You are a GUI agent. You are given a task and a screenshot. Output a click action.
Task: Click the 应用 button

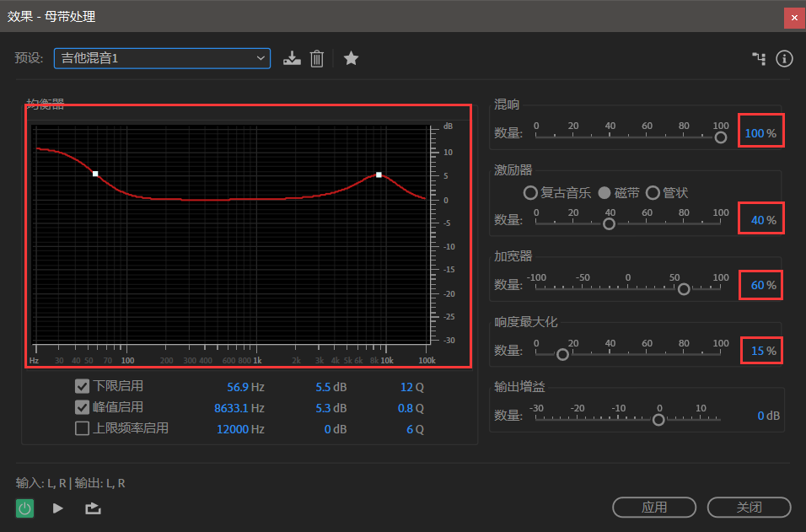(x=654, y=507)
